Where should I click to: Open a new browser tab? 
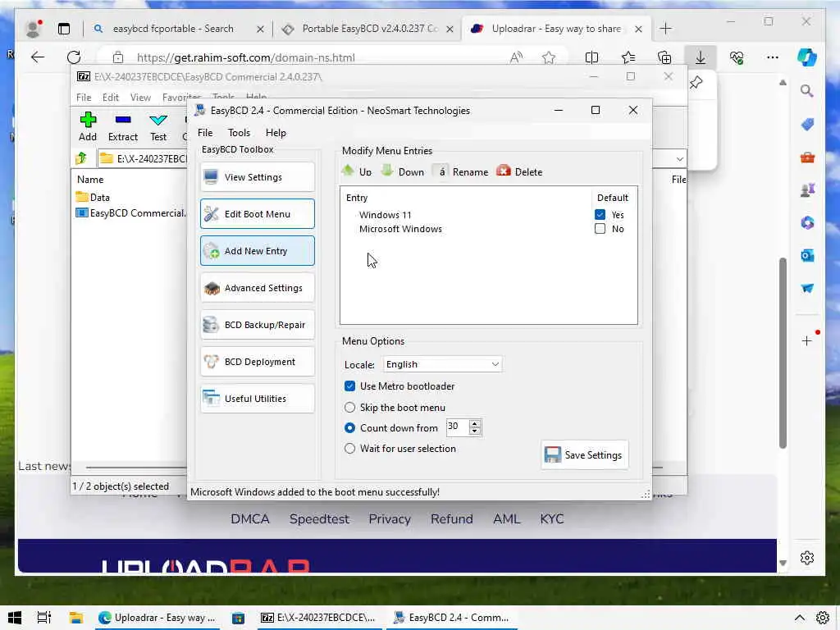coord(665,29)
